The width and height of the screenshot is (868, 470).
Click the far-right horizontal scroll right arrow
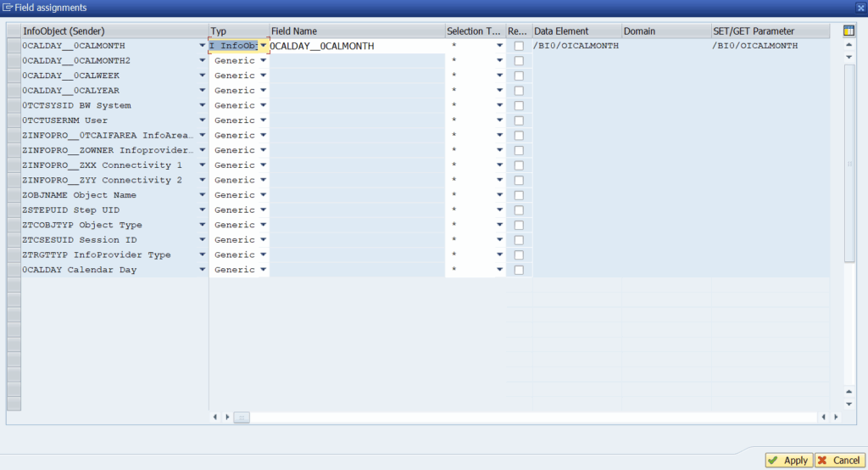[836, 417]
